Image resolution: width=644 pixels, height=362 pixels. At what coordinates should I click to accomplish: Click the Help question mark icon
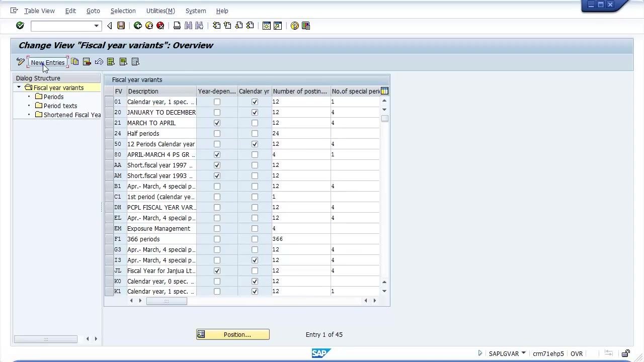pos(295,26)
